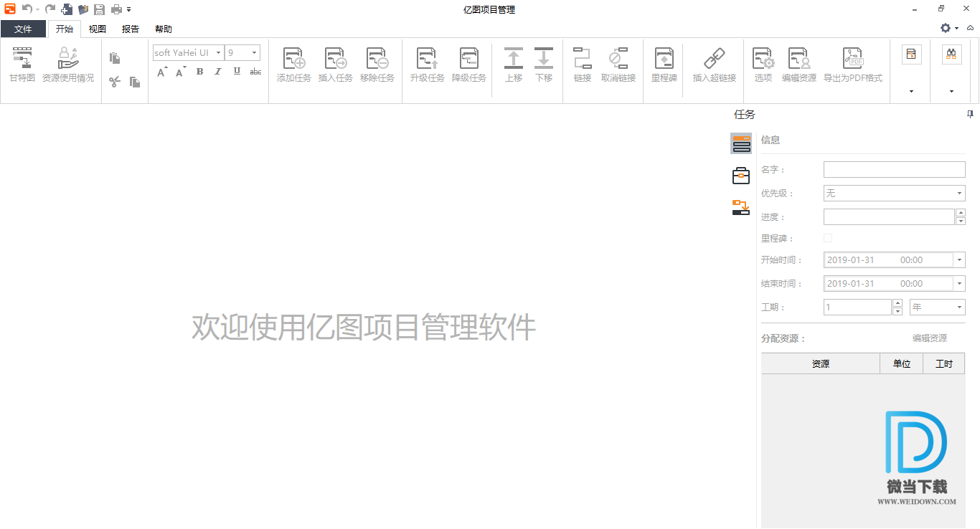Pin the Task (任务) panel
The image size is (980, 529).
coord(970,115)
